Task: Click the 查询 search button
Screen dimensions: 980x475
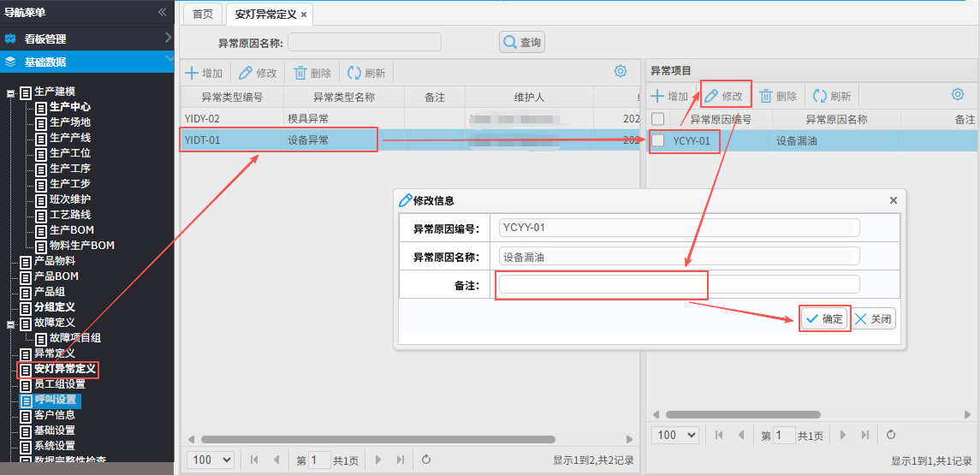Action: 522,42
